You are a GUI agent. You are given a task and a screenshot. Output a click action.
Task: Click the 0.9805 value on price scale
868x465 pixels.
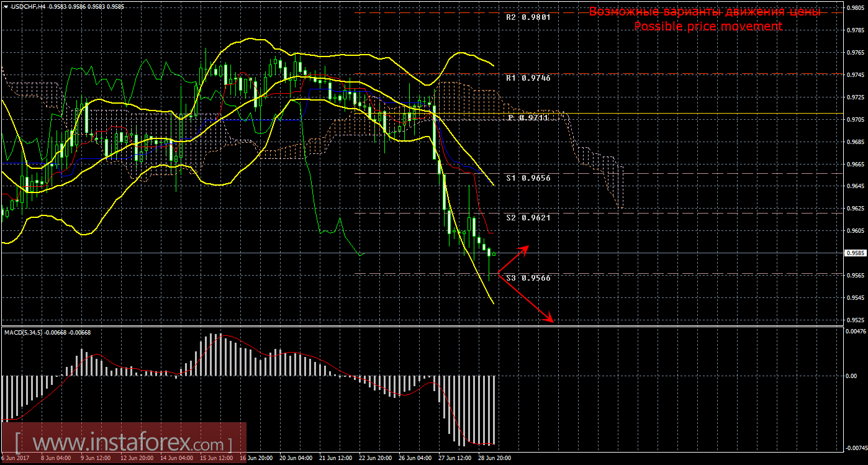854,7
